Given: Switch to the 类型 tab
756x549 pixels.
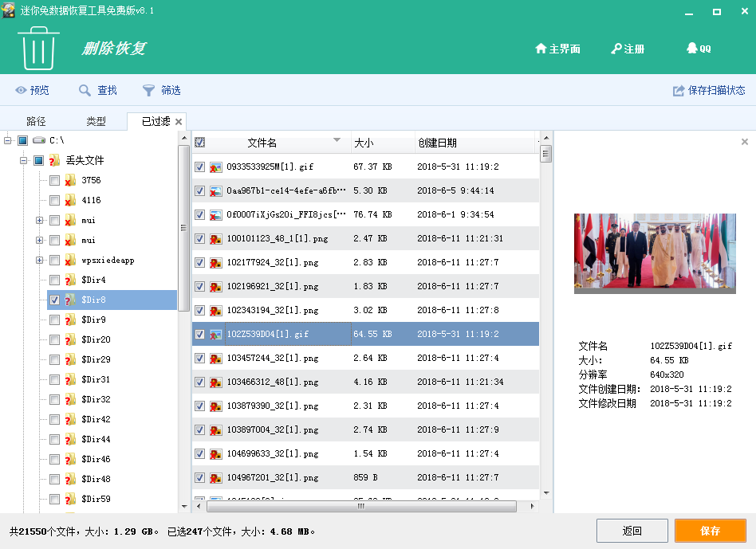Looking at the screenshot, I should pos(96,121).
